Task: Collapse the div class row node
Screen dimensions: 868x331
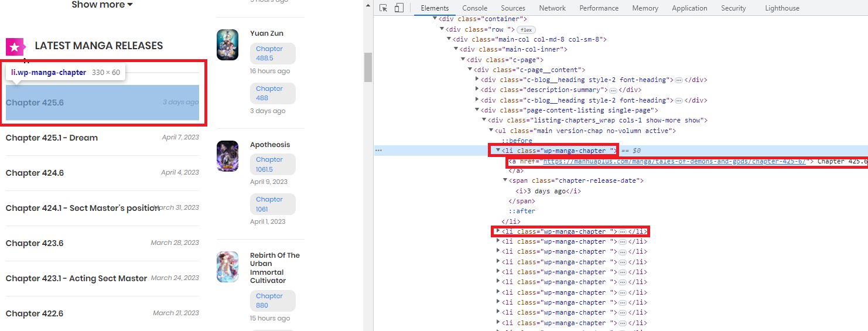Action: point(442,29)
